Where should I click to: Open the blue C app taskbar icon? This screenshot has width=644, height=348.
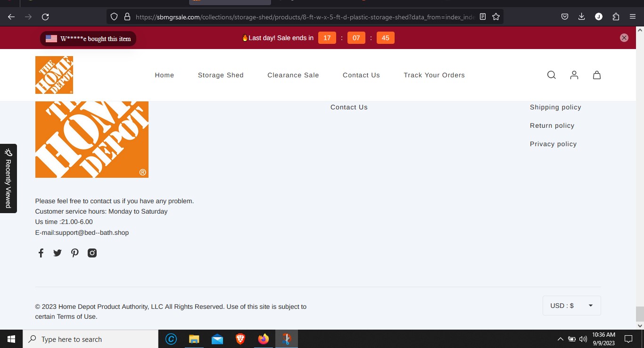pyautogui.click(x=171, y=339)
